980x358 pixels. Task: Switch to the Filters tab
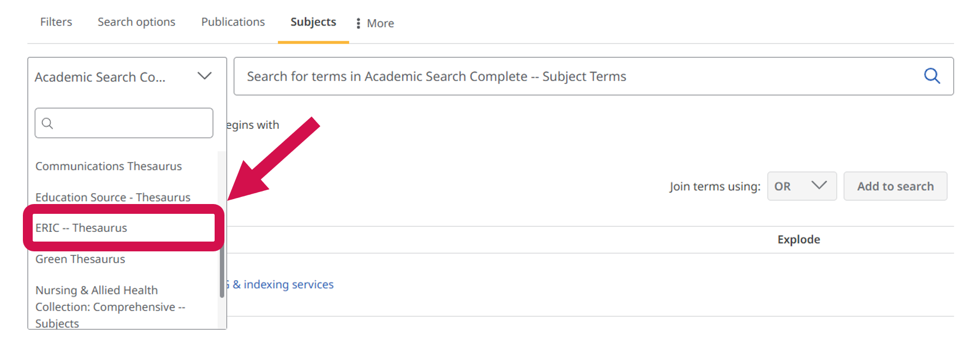pos(56,22)
